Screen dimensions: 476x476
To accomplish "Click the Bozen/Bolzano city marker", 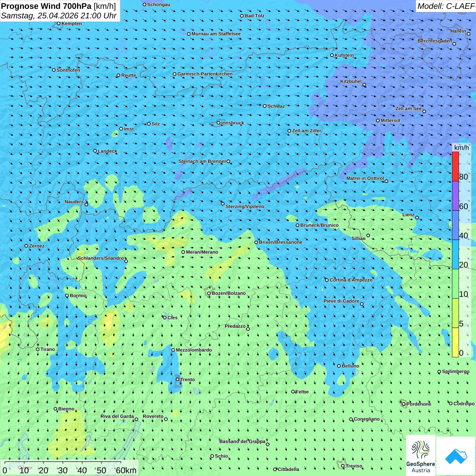I will [x=209, y=293].
